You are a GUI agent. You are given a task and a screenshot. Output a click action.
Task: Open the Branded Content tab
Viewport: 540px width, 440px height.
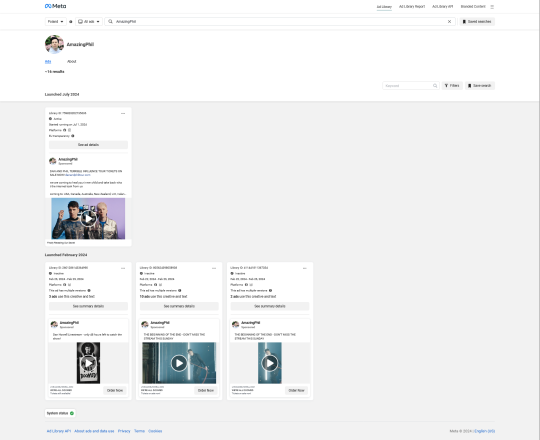tap(473, 7)
